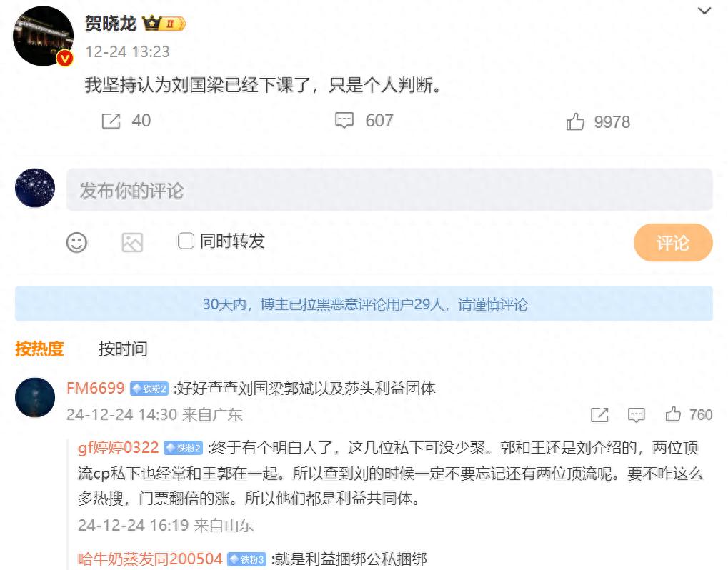Screen dimensions: 728x570
Task: Repost FM6699's comment using the share icon
Action: (599, 414)
